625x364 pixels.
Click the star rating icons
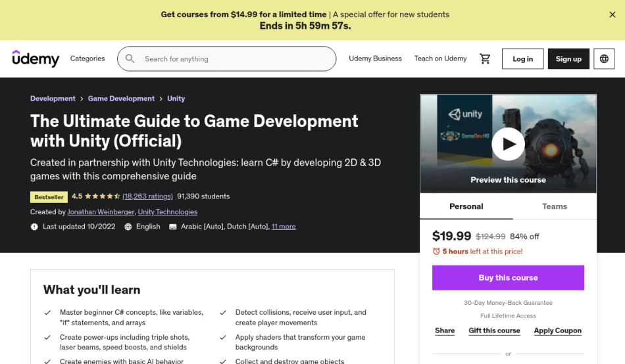point(102,196)
